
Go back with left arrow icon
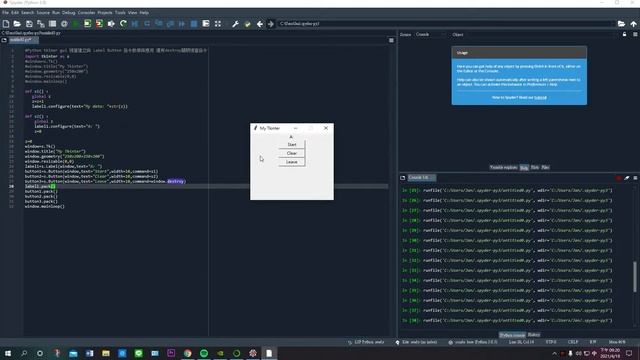260,24
